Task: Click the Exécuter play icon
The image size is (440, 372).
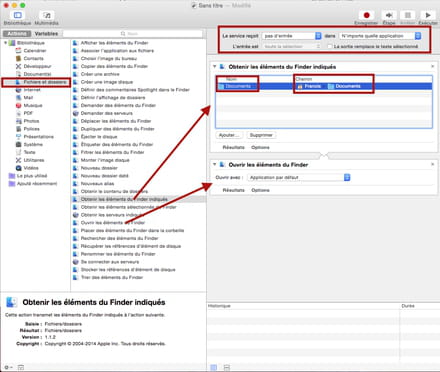Action: (x=428, y=15)
